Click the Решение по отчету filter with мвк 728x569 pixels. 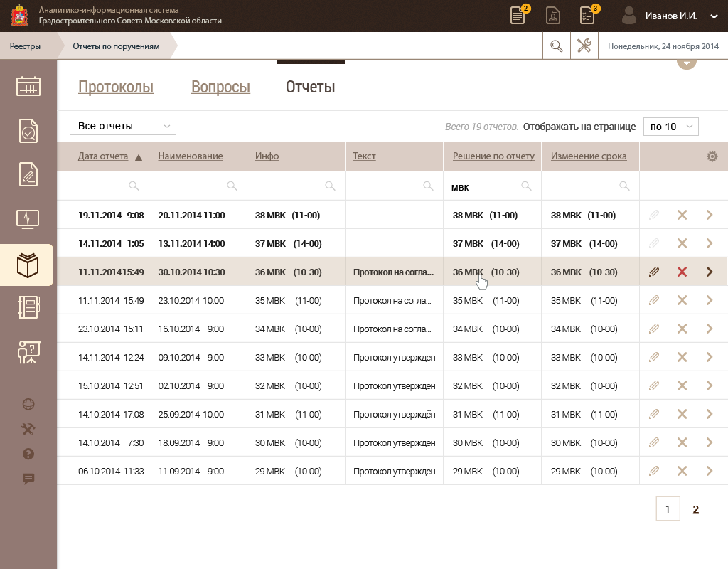click(492, 186)
